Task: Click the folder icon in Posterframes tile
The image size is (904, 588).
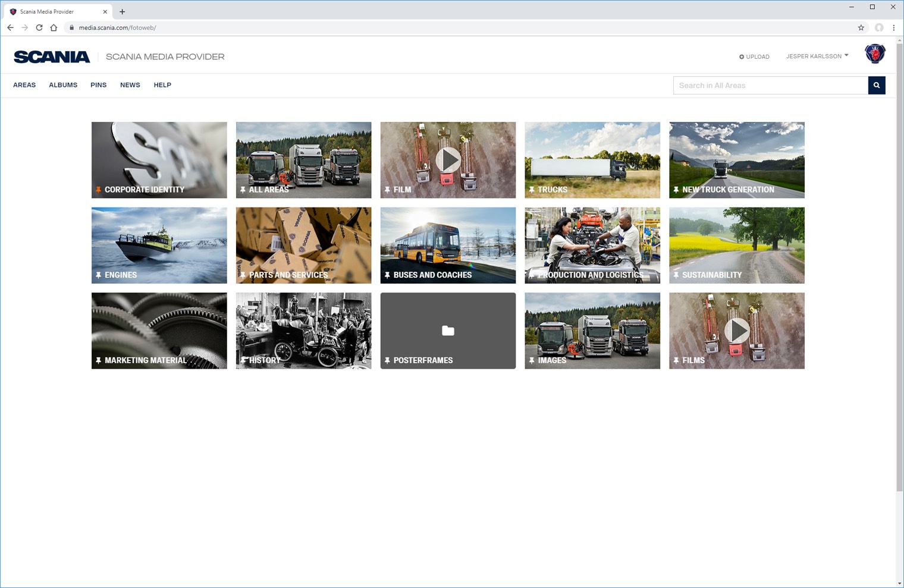Action: click(x=448, y=331)
